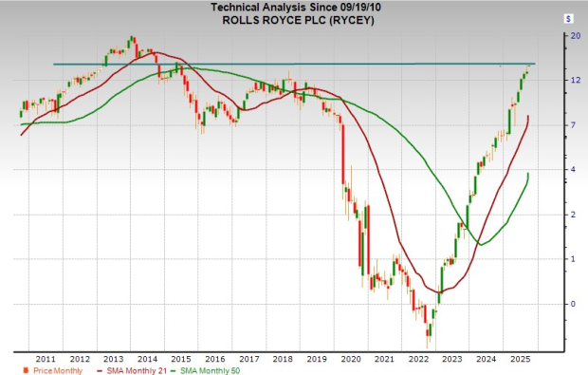Select the SMA Monthly 50 legend label

tap(210, 370)
